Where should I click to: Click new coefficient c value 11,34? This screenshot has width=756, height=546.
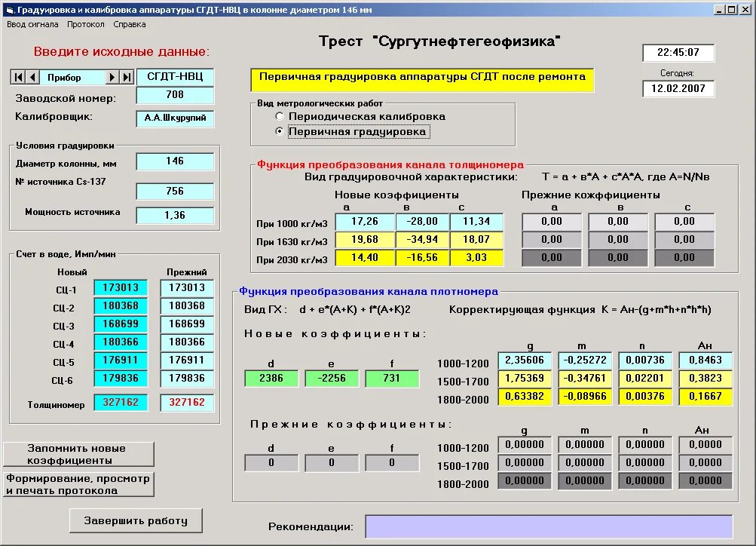[x=476, y=222]
